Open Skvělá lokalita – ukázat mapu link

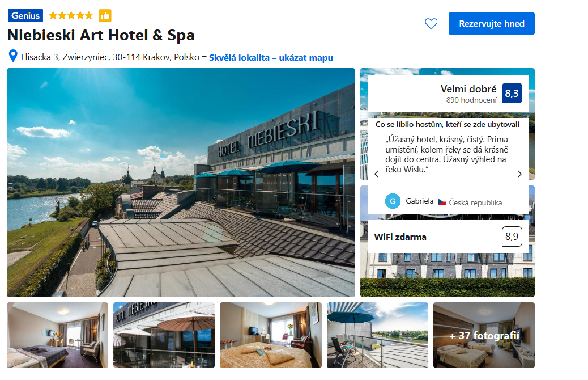tap(271, 57)
